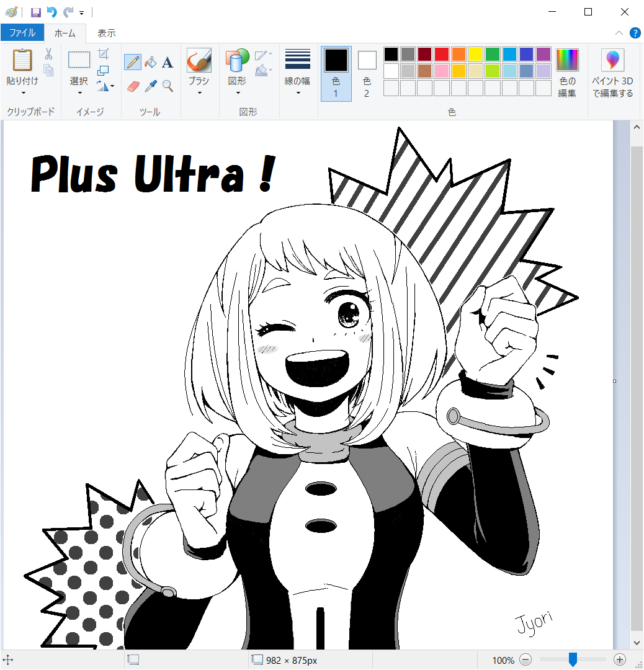Activate Color 1 foreground selector
Image resolution: width=644 pixels, height=670 pixels.
coord(336,73)
